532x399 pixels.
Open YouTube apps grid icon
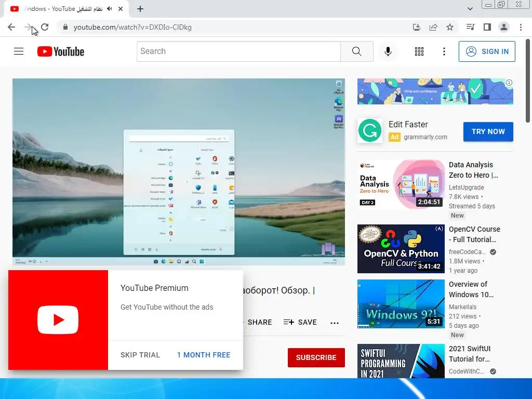[x=419, y=51]
